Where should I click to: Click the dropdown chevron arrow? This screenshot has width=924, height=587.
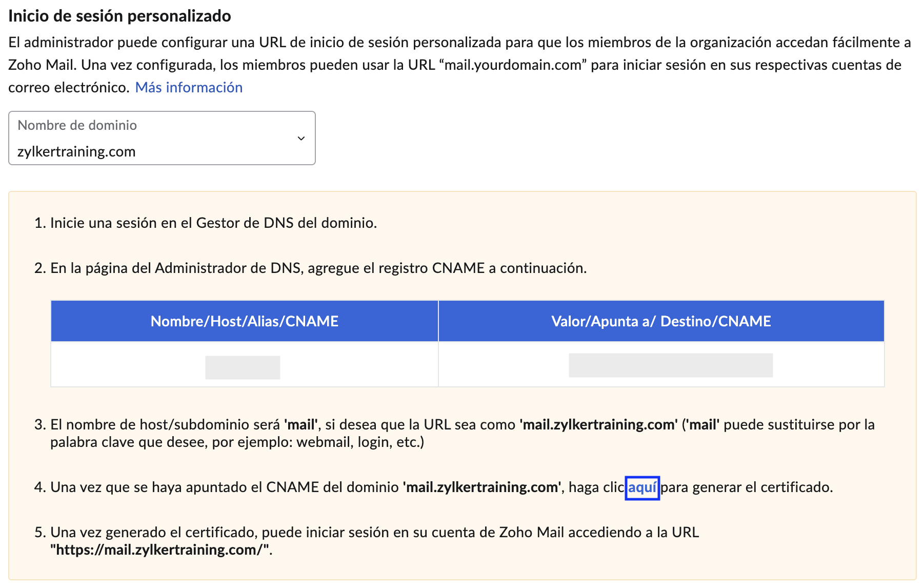pyautogui.click(x=302, y=139)
